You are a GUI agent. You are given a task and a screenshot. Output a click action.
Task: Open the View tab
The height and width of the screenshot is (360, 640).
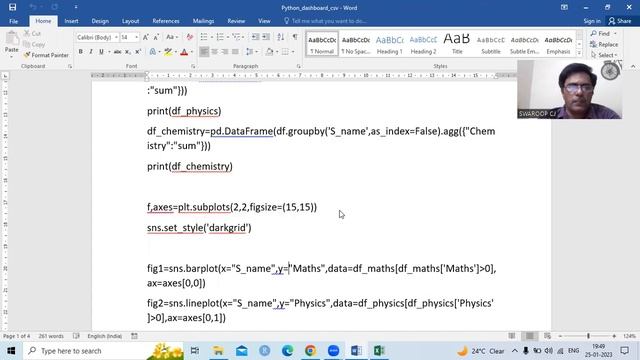(x=264, y=21)
